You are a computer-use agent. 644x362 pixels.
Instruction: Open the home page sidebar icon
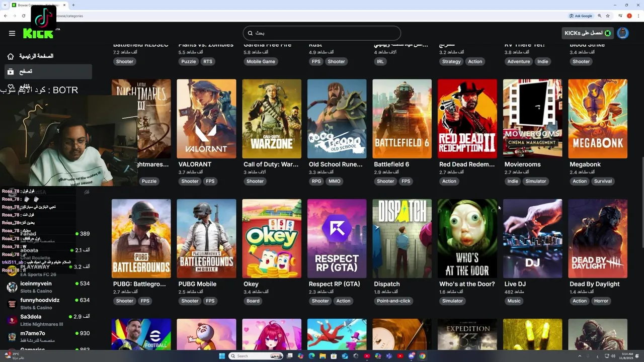[11, 56]
